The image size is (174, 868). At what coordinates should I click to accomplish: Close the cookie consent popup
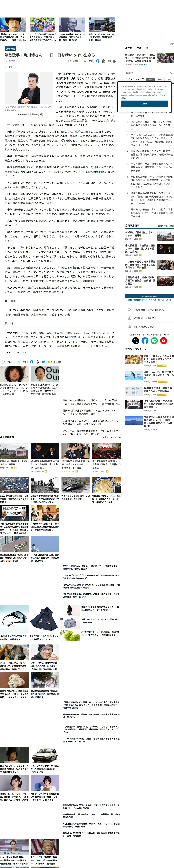[144, 103]
